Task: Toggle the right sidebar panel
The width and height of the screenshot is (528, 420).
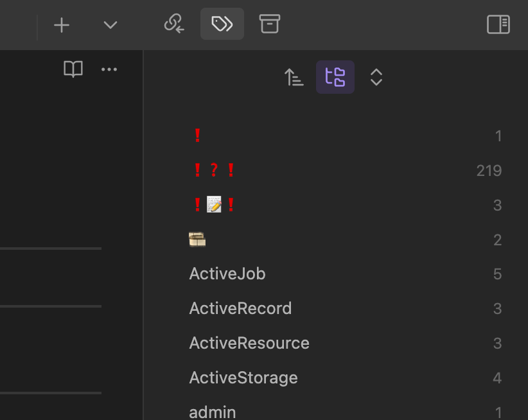Action: (x=498, y=24)
